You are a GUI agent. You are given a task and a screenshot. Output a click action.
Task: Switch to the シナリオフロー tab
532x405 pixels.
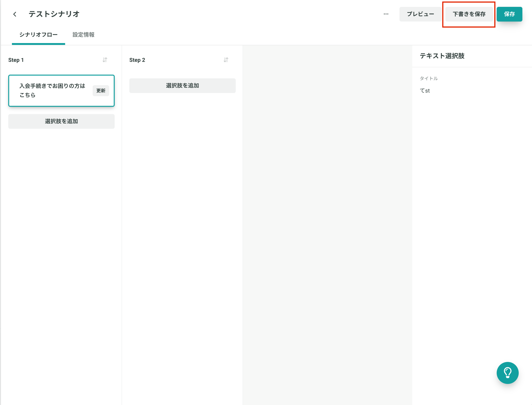38,35
